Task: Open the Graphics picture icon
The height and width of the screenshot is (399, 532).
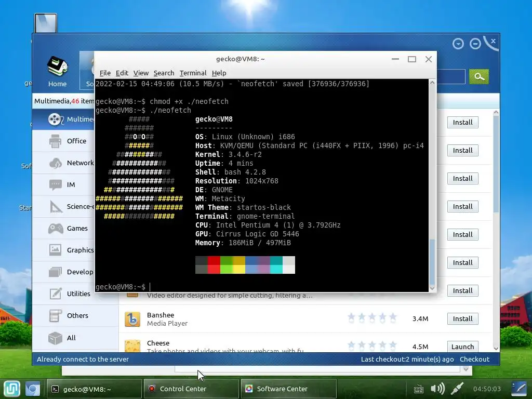Action: (55, 250)
